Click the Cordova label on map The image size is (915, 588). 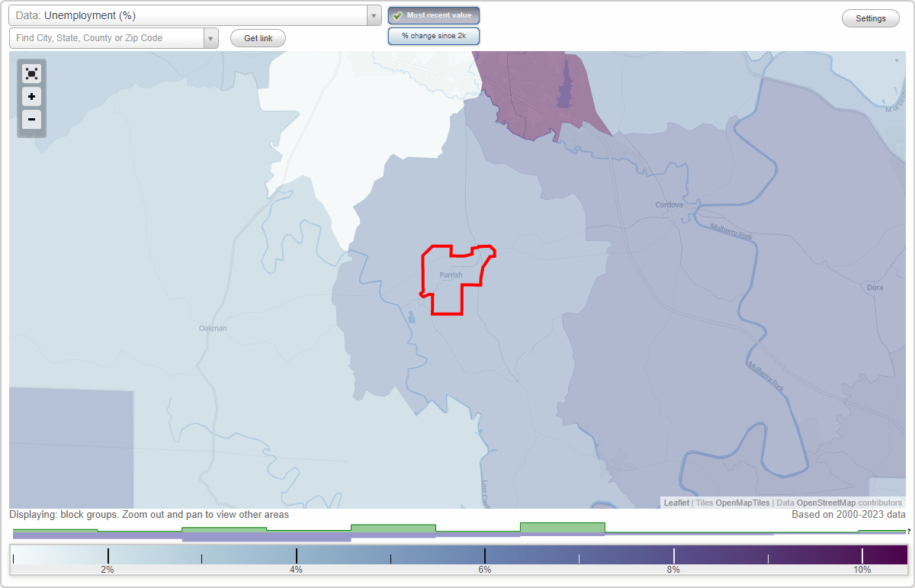(669, 204)
